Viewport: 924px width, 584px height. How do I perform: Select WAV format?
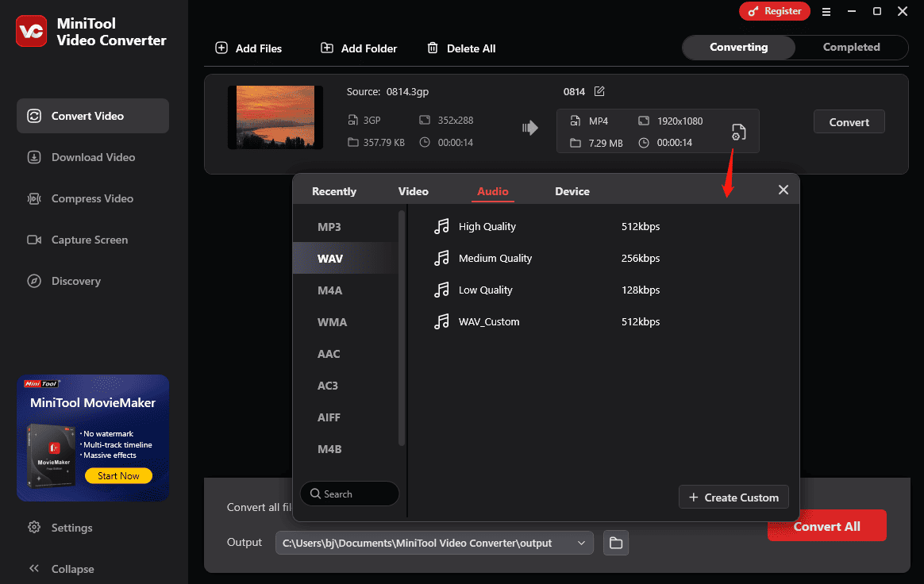click(345, 258)
